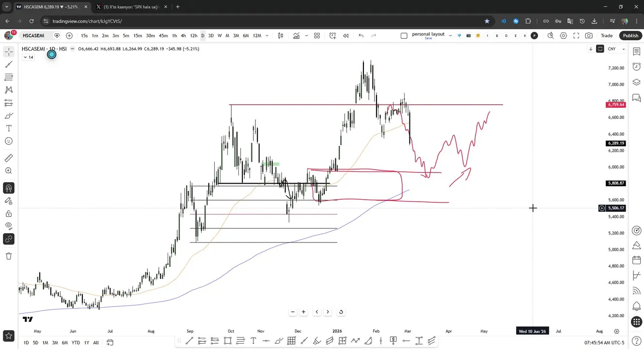
Task: Expand the timeframe dropdown chevron
Action: (x=267, y=35)
